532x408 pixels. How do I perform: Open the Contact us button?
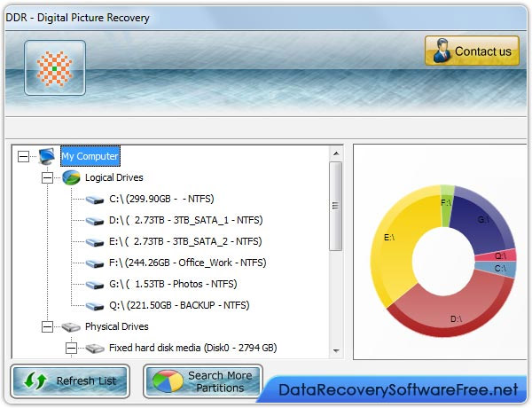472,51
